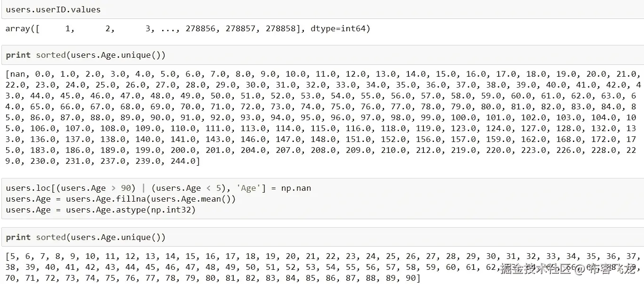This screenshot has height=284, width=644.
Task: Click the @布客飞龙 author watermark
Action: (605, 270)
